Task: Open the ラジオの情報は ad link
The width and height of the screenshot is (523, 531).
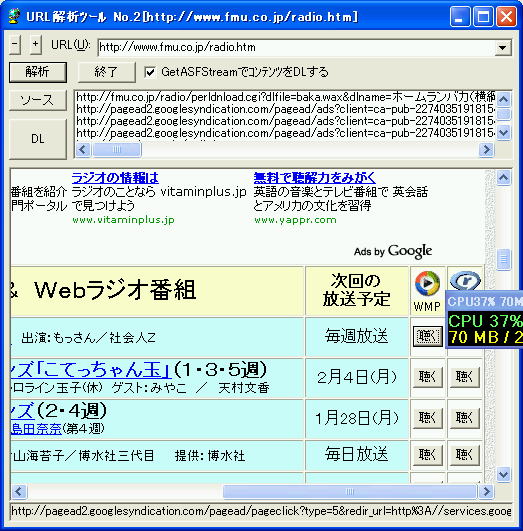Action: pos(115,178)
